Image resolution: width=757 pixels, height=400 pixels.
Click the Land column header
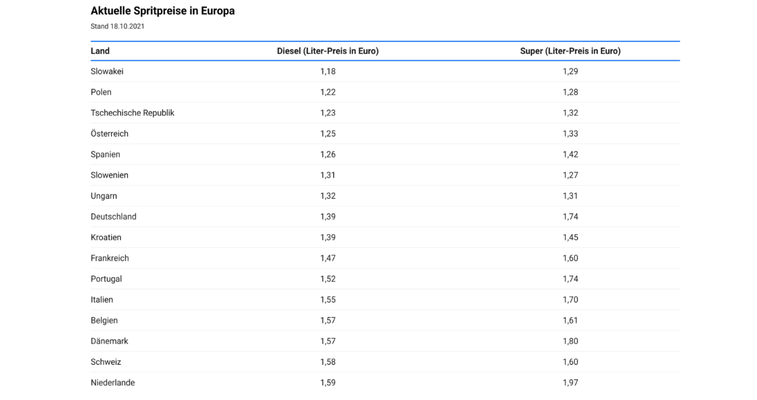(x=100, y=51)
